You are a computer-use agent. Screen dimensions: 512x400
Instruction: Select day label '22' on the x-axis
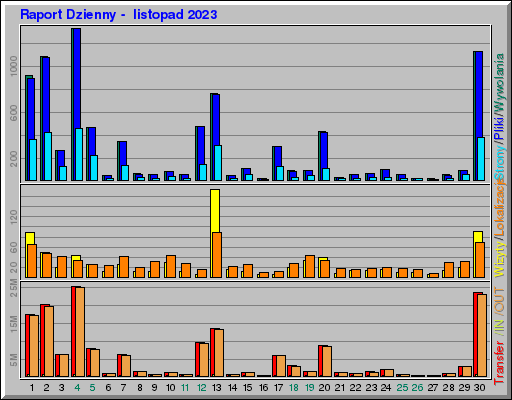(355, 388)
